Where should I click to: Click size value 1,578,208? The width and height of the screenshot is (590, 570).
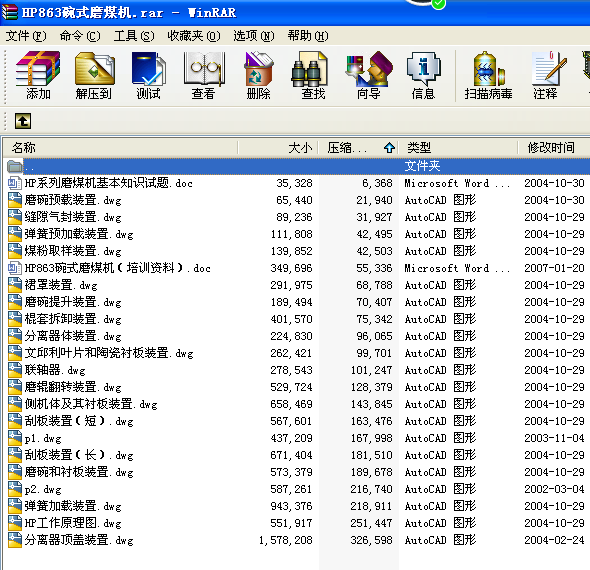coord(286,540)
